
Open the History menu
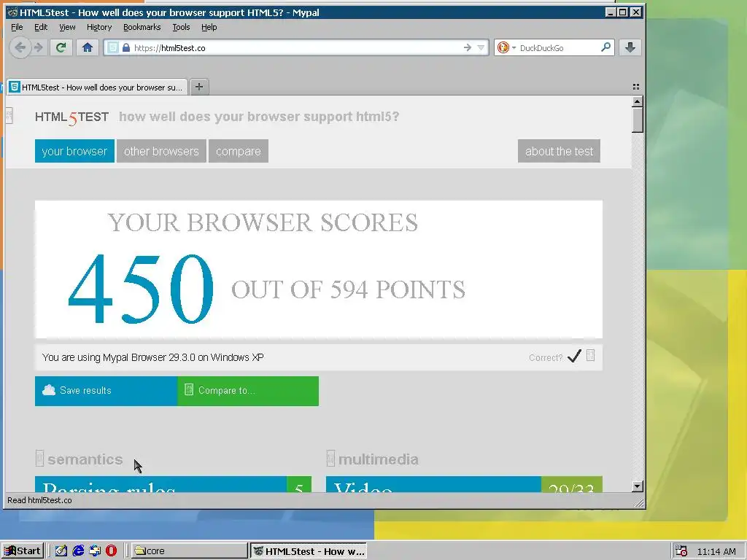click(x=99, y=27)
